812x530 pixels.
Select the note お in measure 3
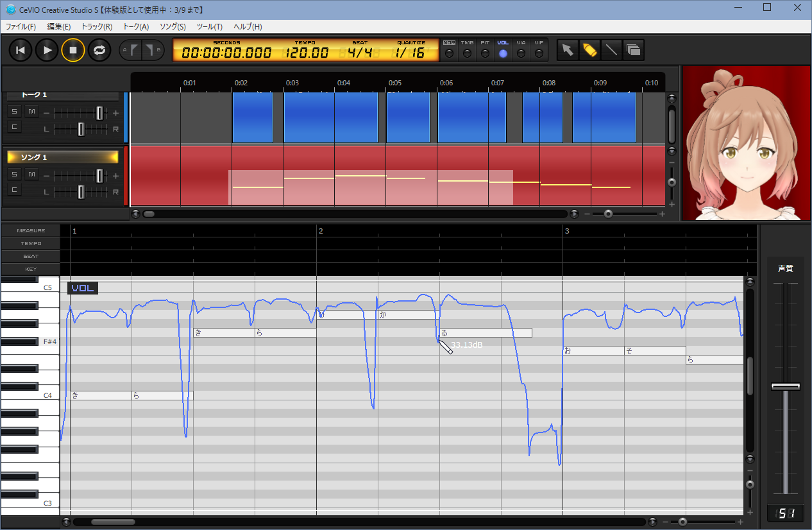click(x=593, y=350)
